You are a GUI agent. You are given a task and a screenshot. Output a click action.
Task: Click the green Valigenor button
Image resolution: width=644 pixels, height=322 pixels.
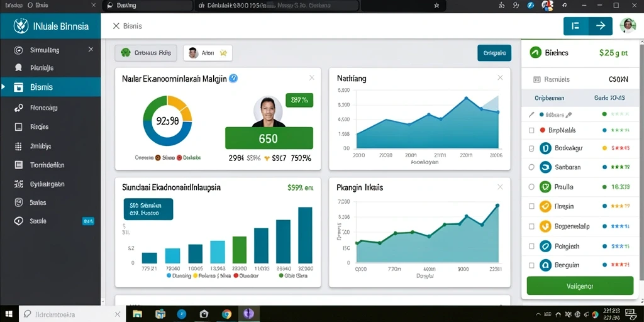tap(579, 286)
